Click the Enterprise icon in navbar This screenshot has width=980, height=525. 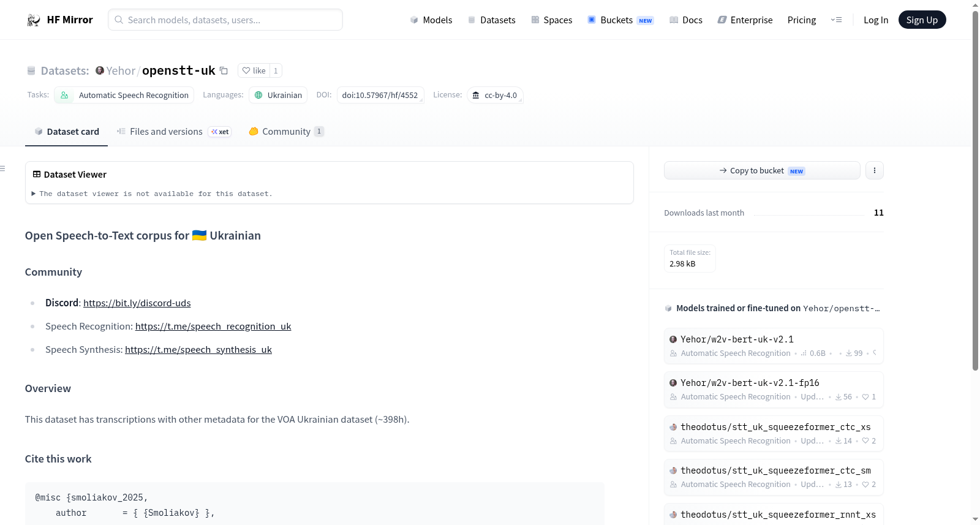722,20
